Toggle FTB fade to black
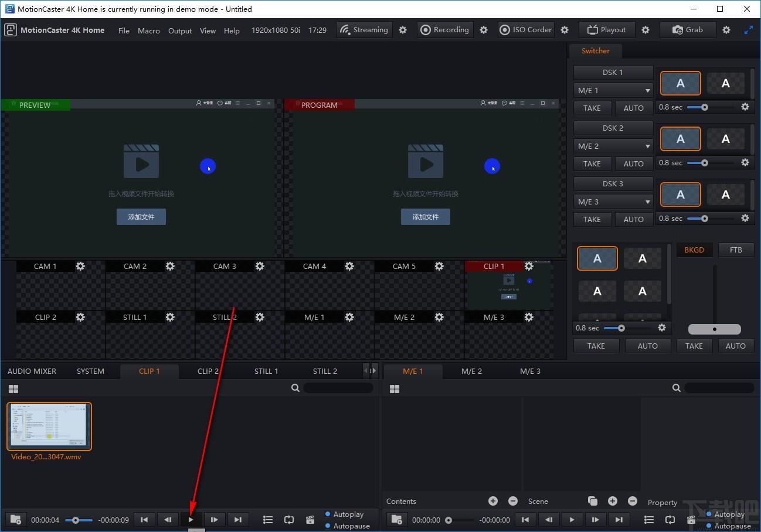761x532 pixels. pos(736,250)
